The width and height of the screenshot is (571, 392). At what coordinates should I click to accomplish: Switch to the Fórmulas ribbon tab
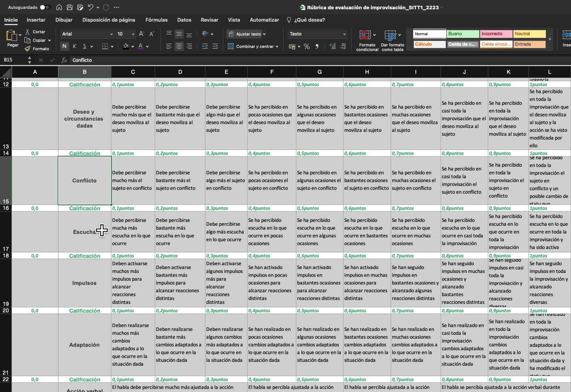tap(156, 20)
